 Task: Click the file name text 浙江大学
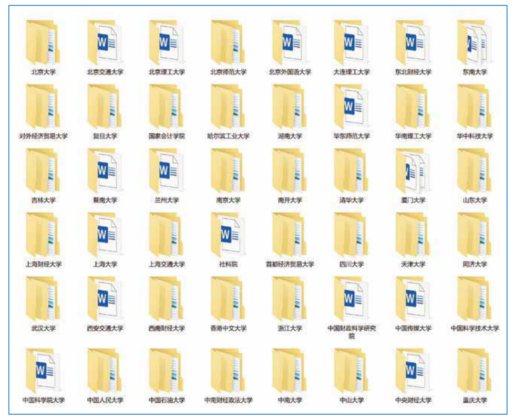[290, 328]
